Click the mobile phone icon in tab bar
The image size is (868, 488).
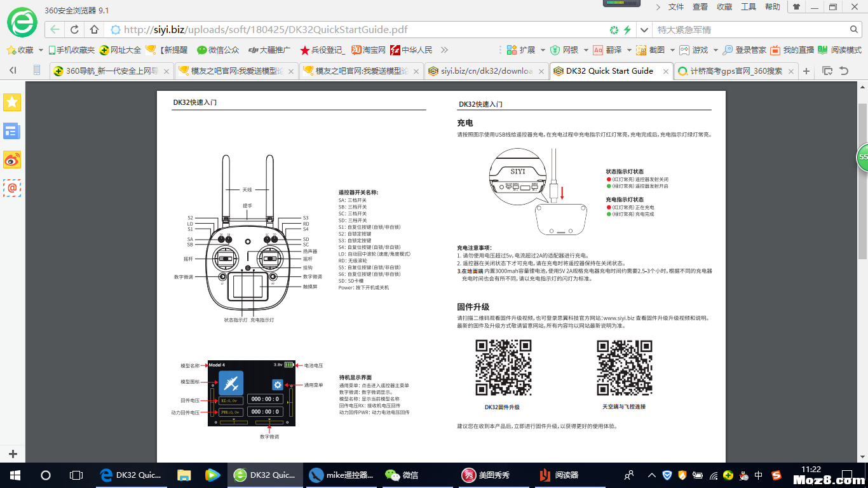tap(37, 71)
